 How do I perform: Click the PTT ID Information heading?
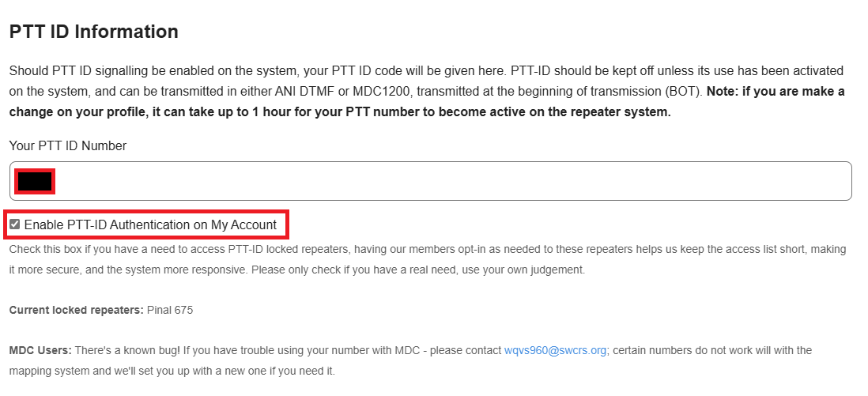tap(93, 32)
